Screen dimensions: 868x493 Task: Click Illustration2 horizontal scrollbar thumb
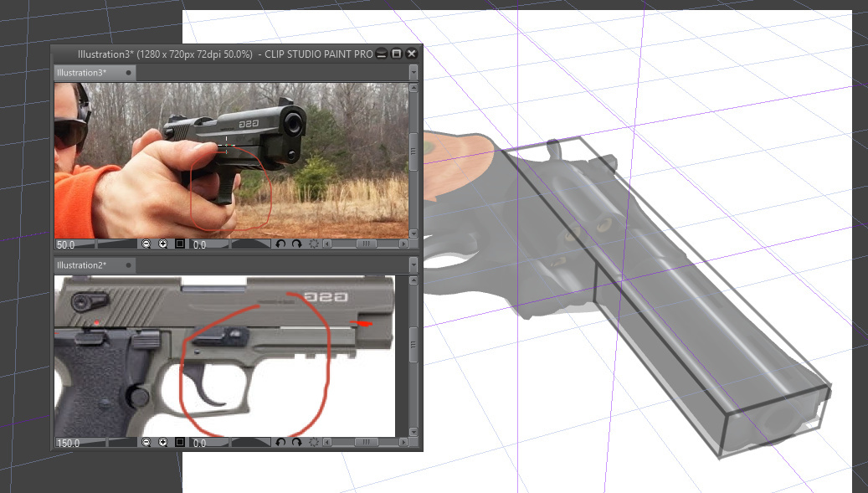tap(366, 442)
